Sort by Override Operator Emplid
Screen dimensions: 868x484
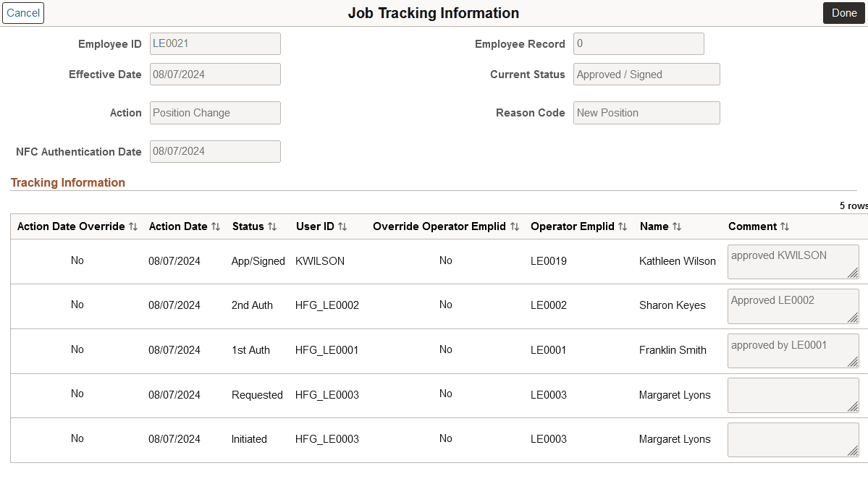click(x=514, y=226)
